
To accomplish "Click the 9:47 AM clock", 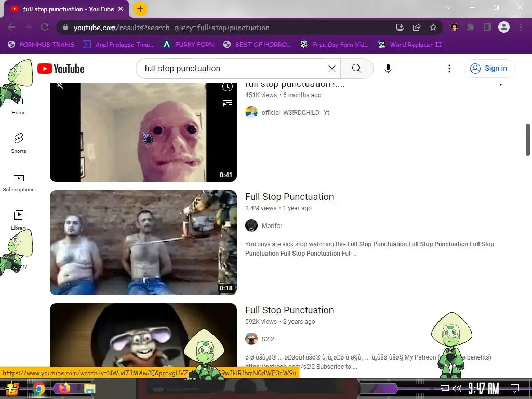I will (x=484, y=388).
